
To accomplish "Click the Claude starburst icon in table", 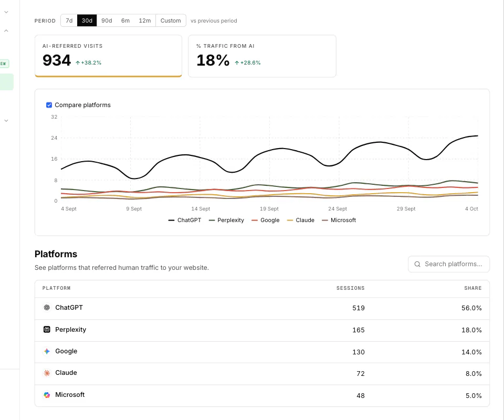I will click(x=47, y=373).
